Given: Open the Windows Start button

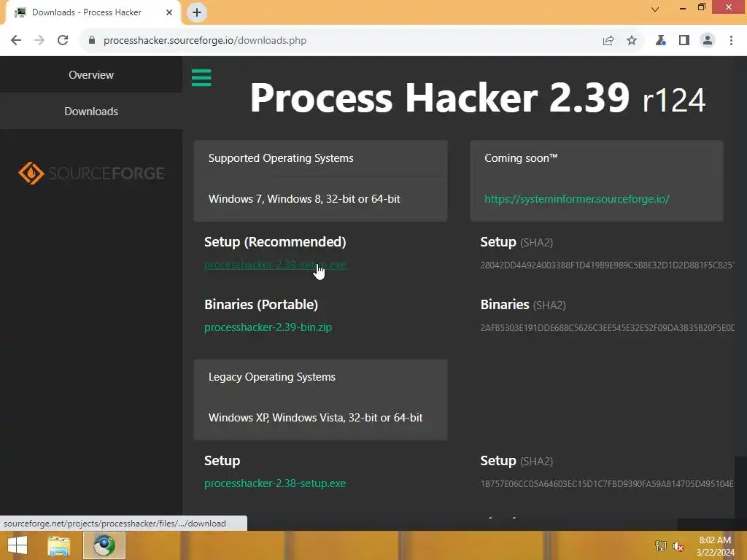Looking at the screenshot, I should click(18, 545).
